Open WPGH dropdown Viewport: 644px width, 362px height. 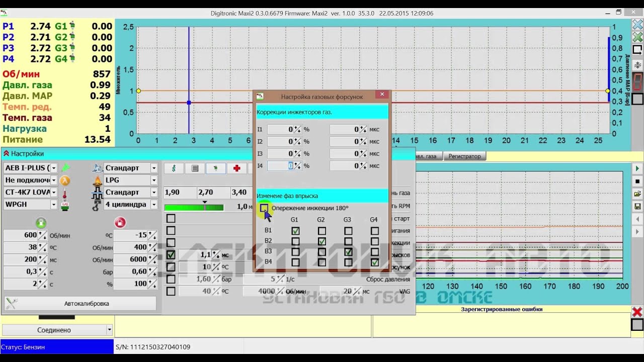[54, 204]
